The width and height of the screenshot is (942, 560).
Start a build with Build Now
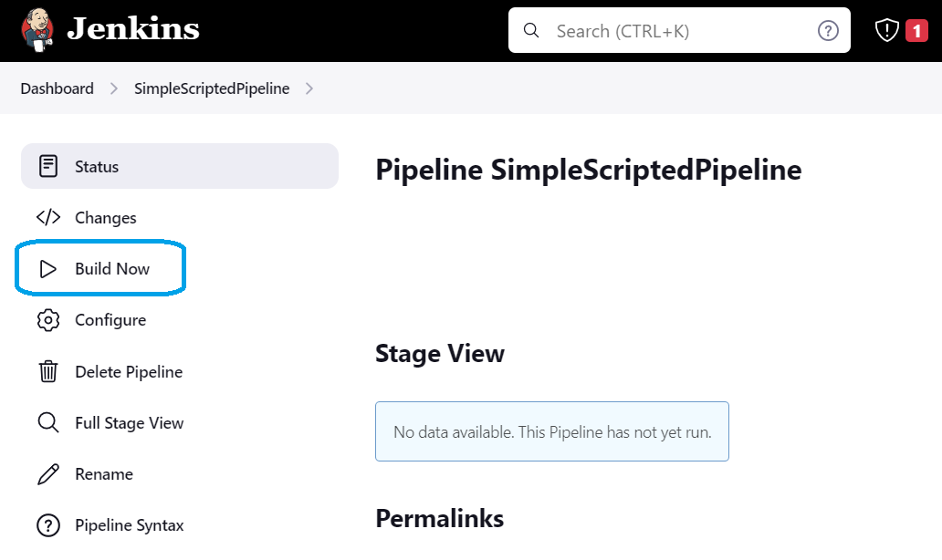tap(112, 269)
